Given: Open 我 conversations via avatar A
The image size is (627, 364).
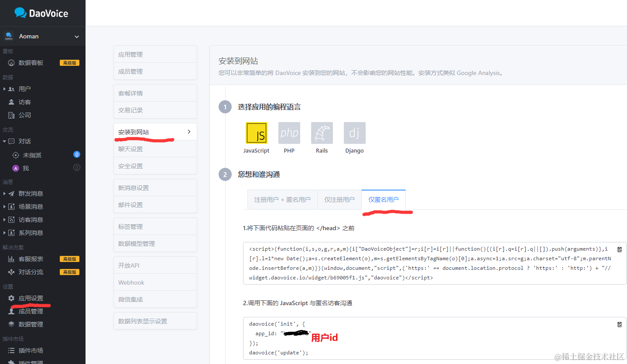Looking at the screenshot, I should (x=16, y=168).
